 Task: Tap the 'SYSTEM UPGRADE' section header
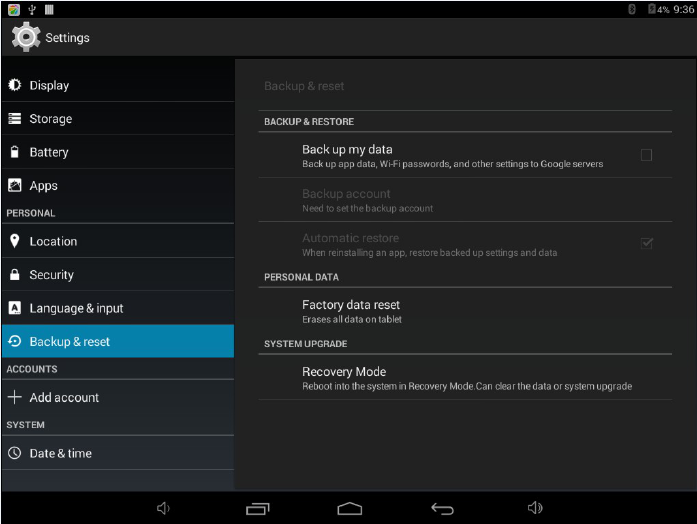click(305, 344)
